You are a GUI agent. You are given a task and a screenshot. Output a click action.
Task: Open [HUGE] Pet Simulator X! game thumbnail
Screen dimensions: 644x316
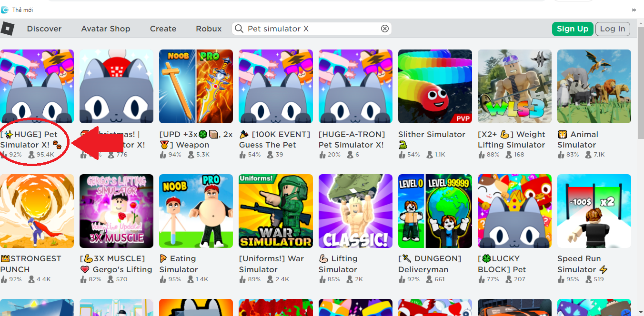click(37, 87)
